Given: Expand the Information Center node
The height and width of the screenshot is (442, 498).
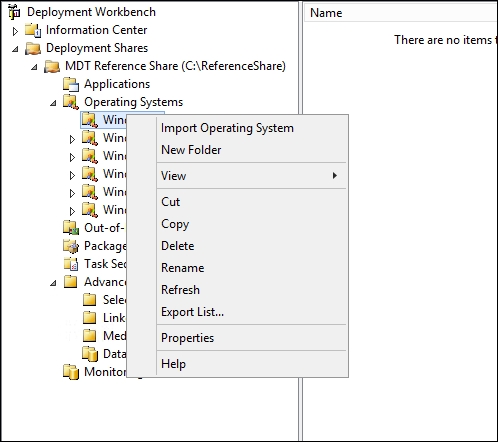Looking at the screenshot, I should click(x=15, y=31).
